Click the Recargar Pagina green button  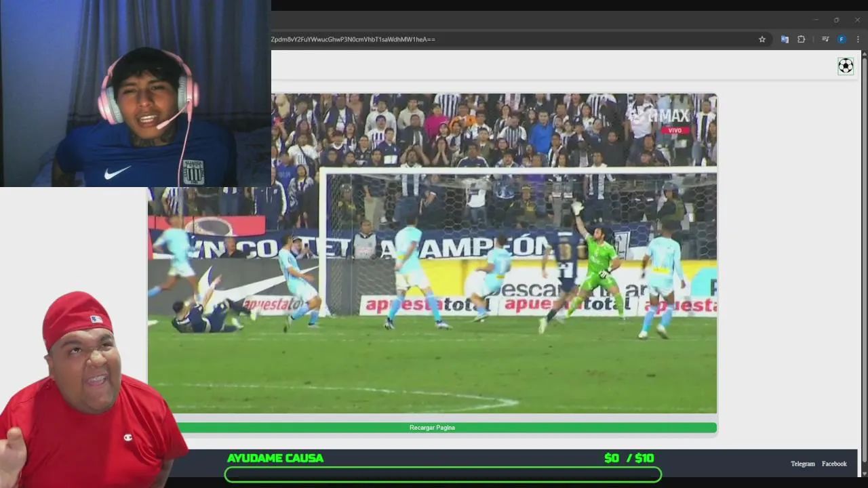(x=432, y=428)
